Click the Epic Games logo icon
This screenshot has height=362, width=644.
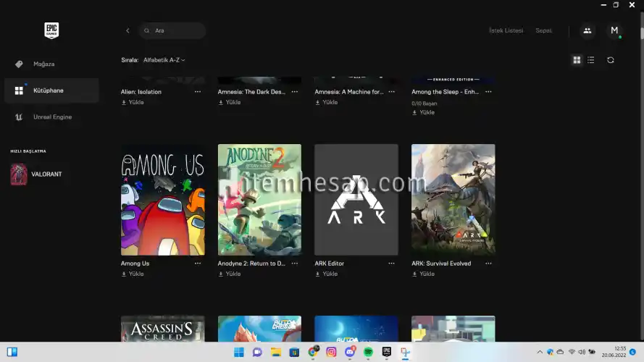click(x=51, y=30)
